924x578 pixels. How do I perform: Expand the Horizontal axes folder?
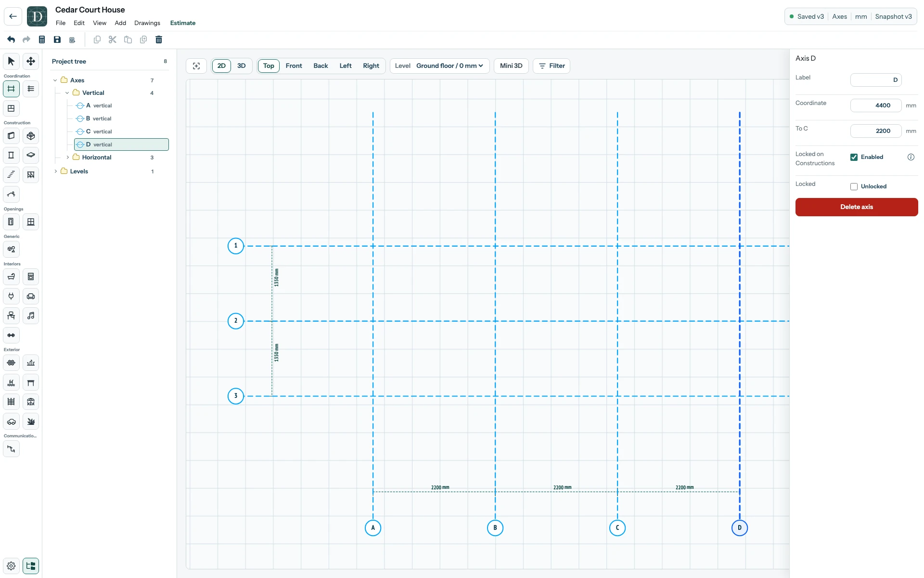(67, 158)
